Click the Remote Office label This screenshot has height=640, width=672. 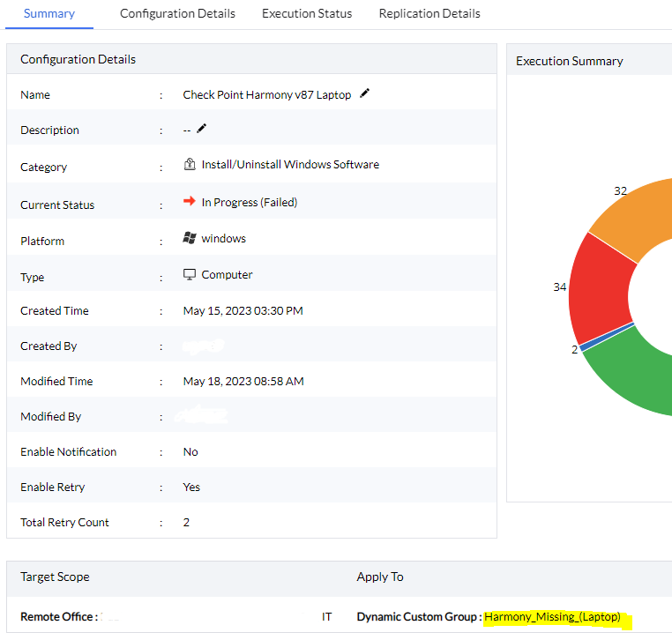[x=59, y=617]
